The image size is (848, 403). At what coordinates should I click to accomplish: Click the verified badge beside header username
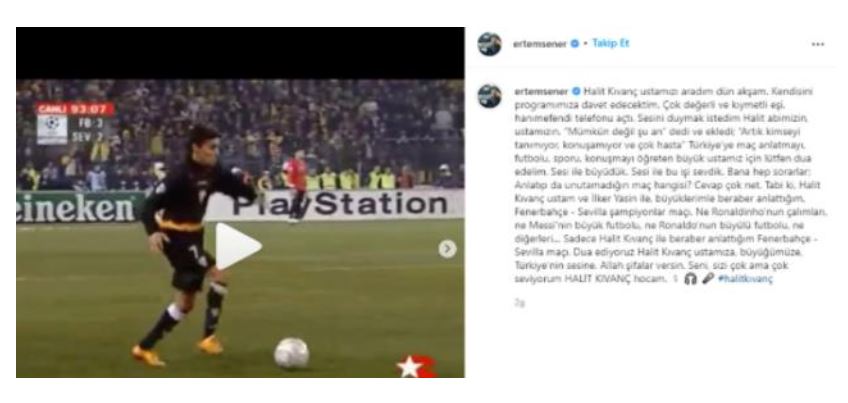[x=575, y=44]
